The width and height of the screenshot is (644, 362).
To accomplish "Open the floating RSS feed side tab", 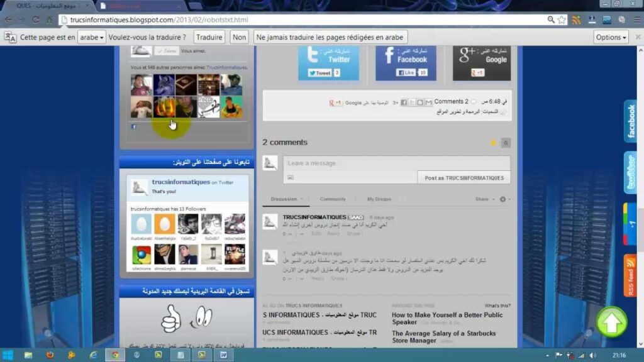I will click(630, 275).
